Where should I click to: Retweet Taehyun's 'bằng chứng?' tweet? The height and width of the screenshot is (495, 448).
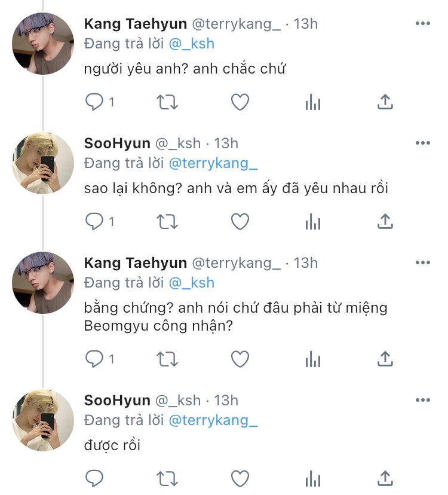(167, 359)
